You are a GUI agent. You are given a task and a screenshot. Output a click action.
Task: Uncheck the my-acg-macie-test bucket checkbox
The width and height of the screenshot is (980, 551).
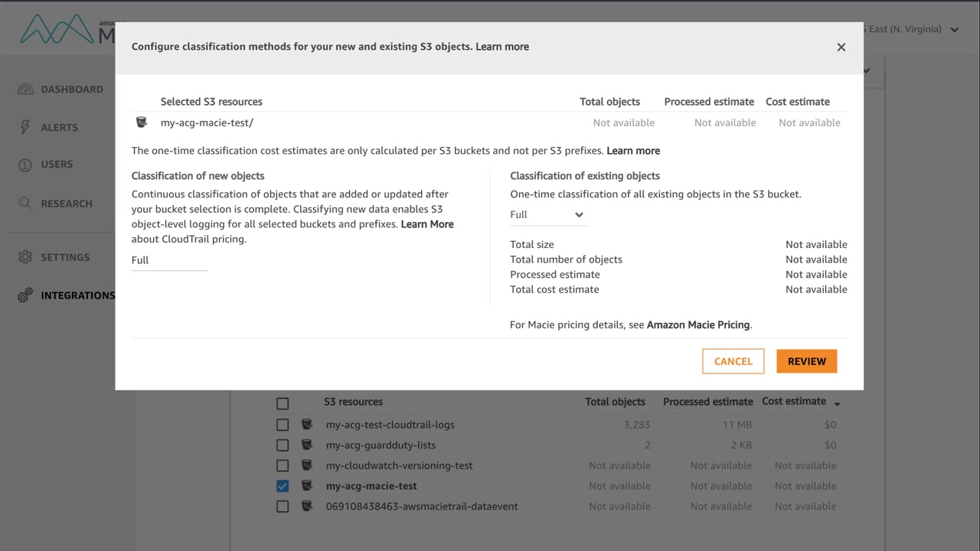coord(283,486)
